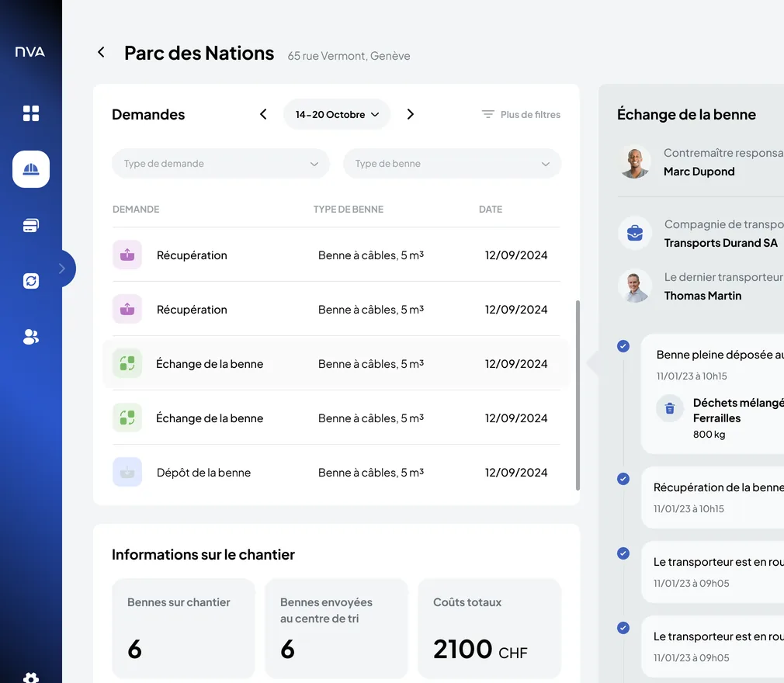Select the highlighted Échange de la benne request
The image size is (784, 683).
click(x=336, y=363)
